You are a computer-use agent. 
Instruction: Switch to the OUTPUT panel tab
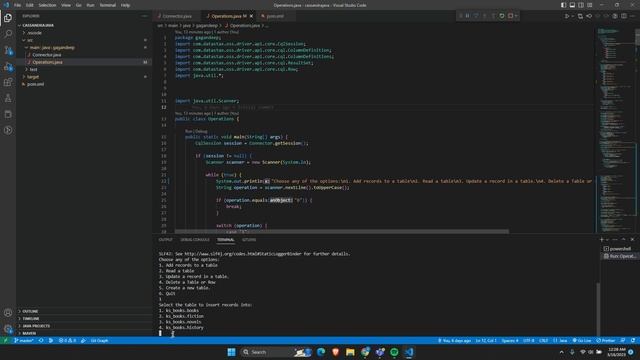pyautogui.click(x=166, y=240)
